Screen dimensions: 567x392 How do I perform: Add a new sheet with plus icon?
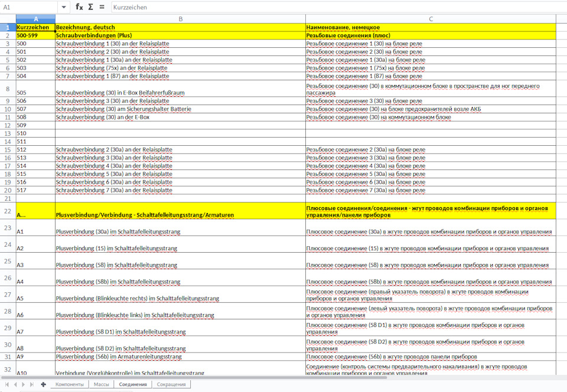(43, 384)
